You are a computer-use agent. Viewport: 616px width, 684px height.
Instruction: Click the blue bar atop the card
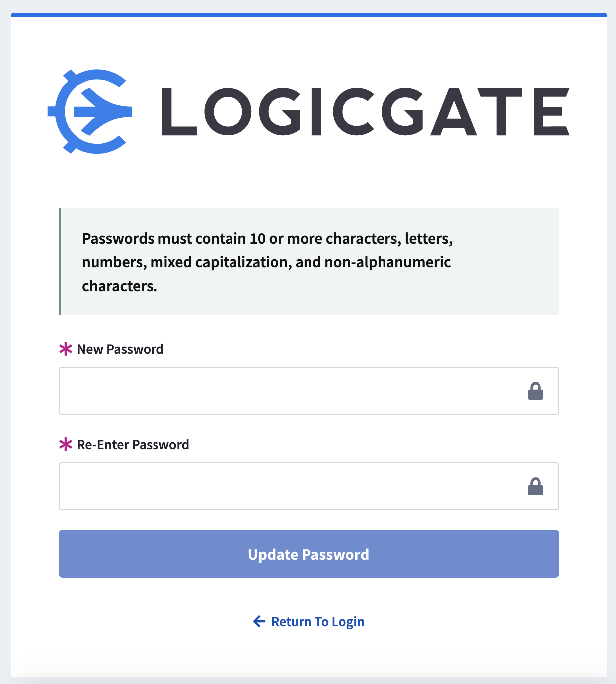tap(309, 15)
